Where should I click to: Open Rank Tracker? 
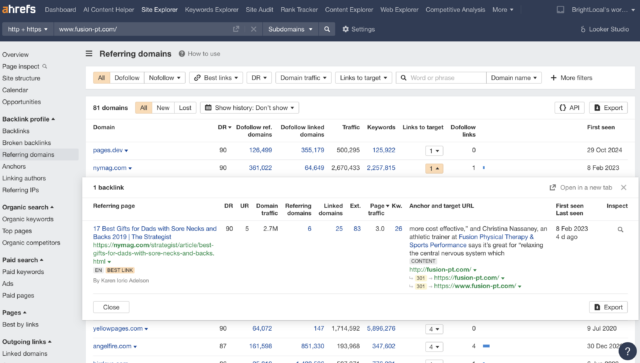pos(299,9)
